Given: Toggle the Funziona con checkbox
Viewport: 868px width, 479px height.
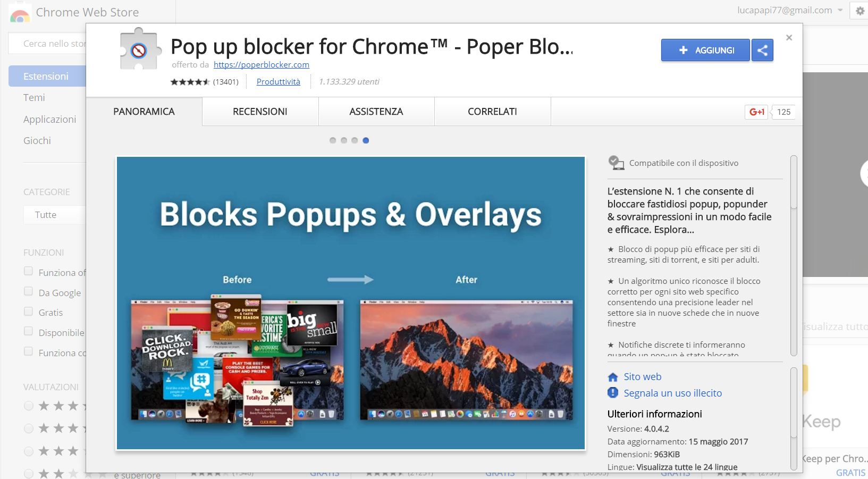Looking at the screenshot, I should pos(29,351).
